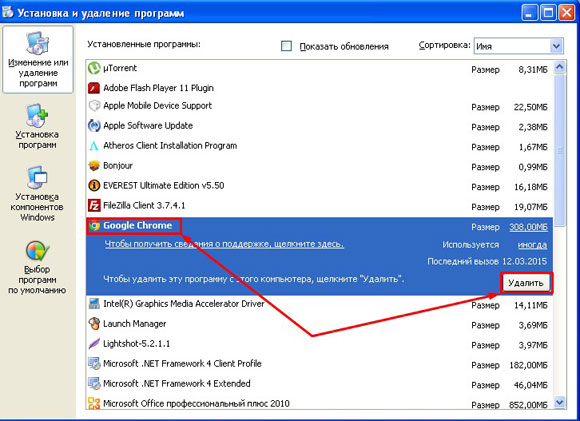Click the .NET Framework 4 Extended icon
This screenshot has width=580, height=421.
point(94,384)
